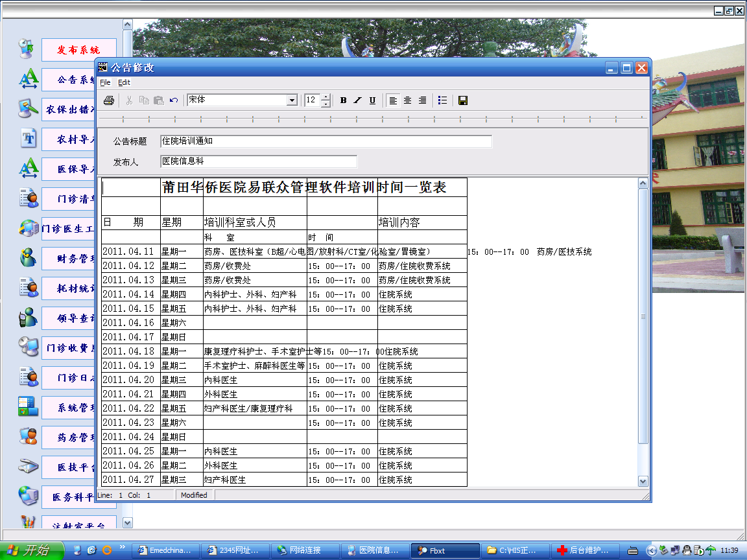This screenshot has width=747, height=560.
Task: Click the editor vertical scrollbar down arrow
Action: (643, 482)
